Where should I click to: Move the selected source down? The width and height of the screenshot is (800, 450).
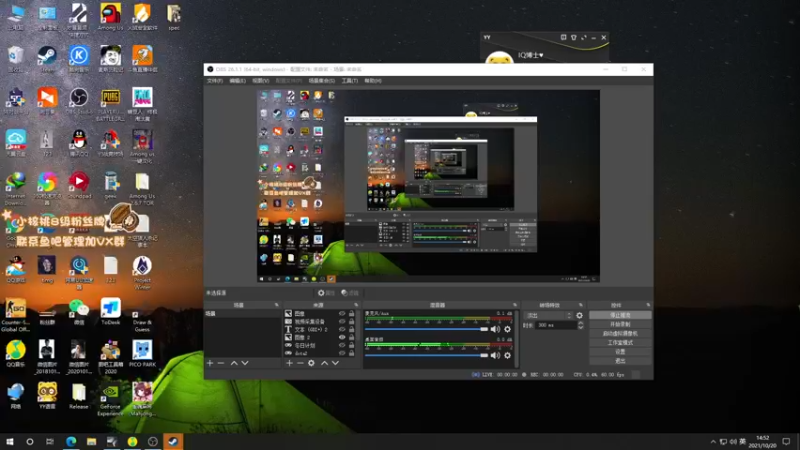(x=335, y=363)
